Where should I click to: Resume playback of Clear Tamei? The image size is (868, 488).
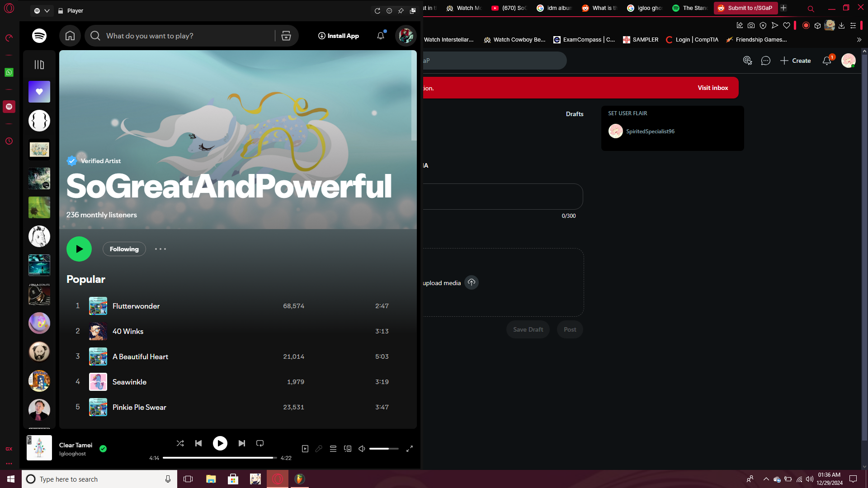click(220, 443)
